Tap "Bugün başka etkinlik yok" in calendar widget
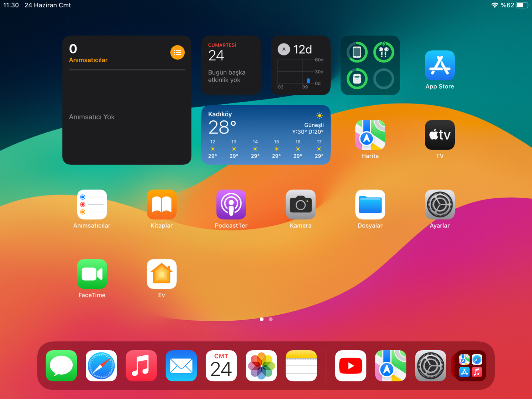Image resolution: width=532 pixels, height=399 pixels. coord(227,76)
